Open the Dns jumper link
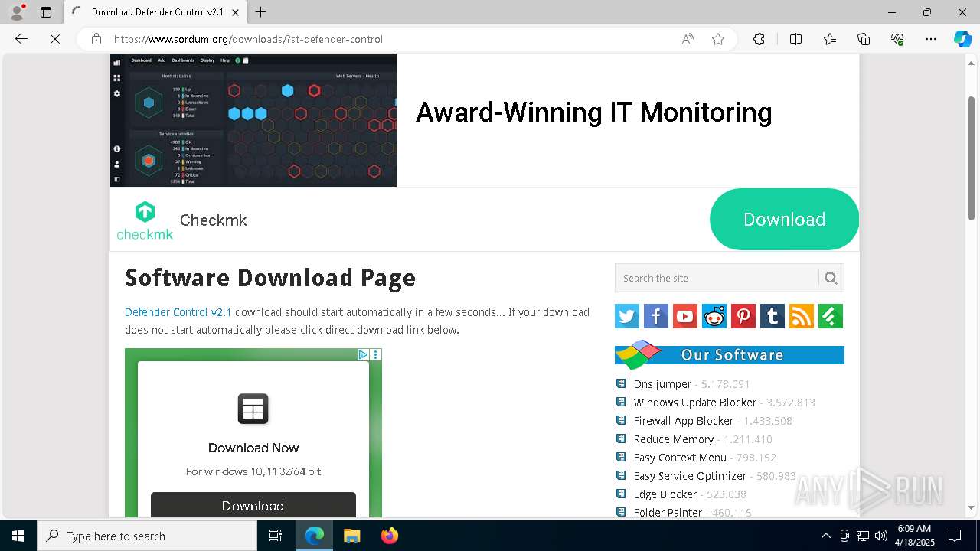Screen dimensions: 980x551 pyautogui.click(x=662, y=384)
